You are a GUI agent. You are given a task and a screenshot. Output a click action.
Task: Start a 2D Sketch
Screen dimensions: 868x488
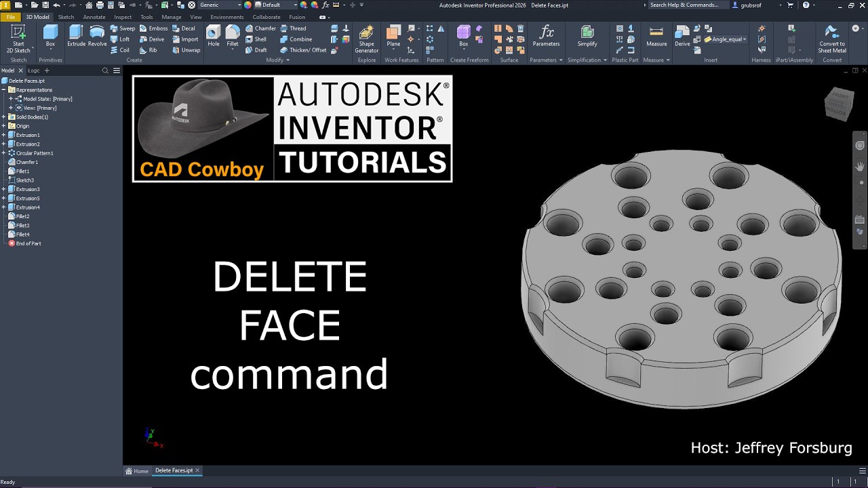18,39
